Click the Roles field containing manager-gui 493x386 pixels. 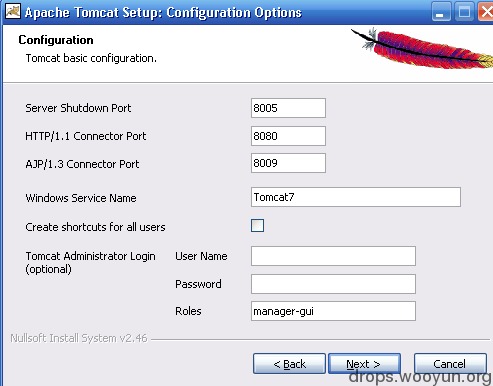(333, 311)
